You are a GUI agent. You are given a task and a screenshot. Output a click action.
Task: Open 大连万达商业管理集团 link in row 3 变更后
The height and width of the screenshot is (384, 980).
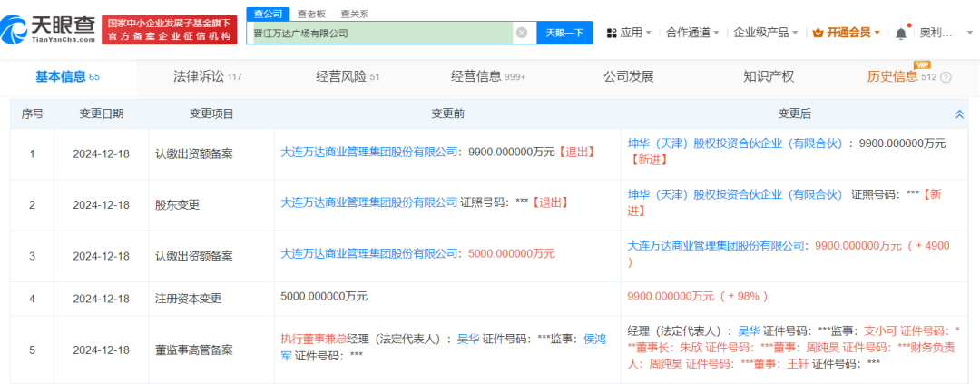[717, 245]
